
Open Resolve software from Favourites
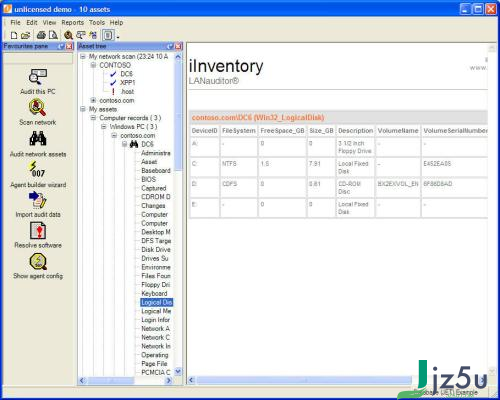click(38, 230)
